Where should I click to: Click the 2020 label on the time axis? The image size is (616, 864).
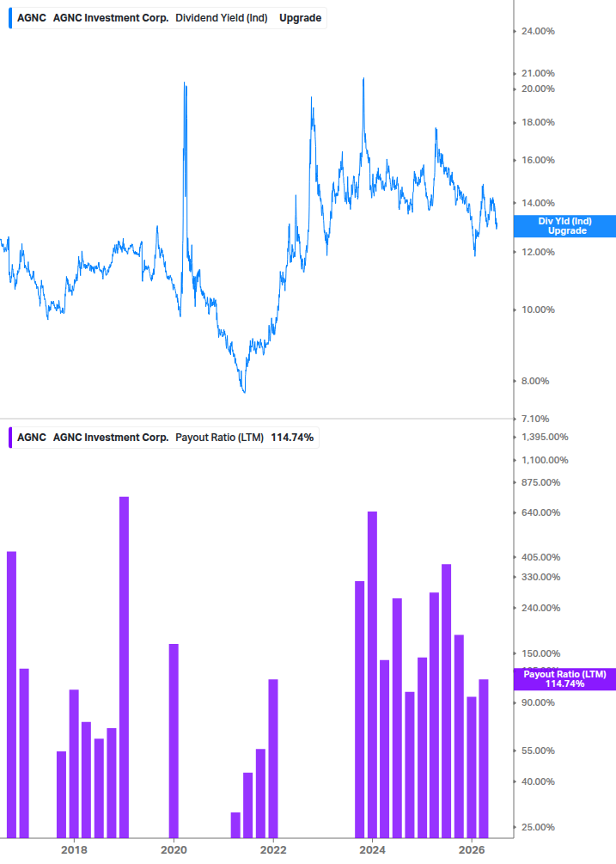pyautogui.click(x=174, y=849)
